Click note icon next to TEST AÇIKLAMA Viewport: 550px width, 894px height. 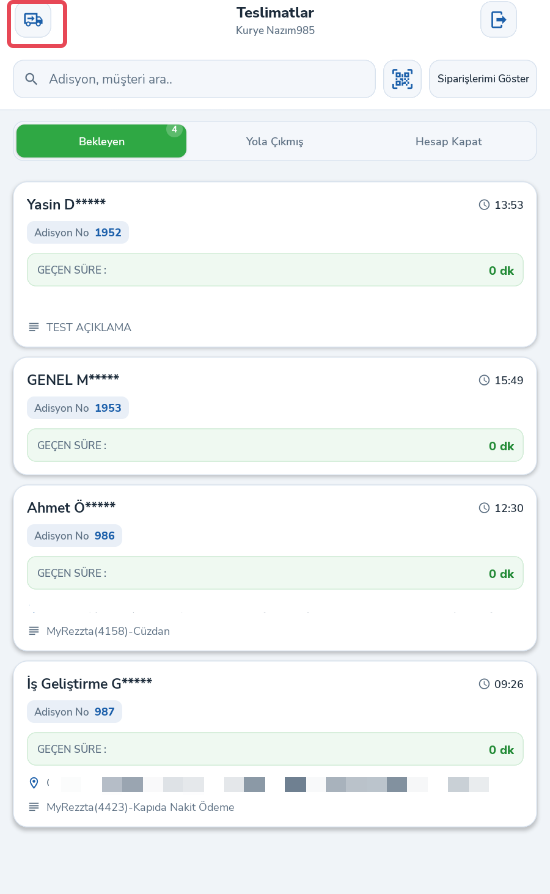pyautogui.click(x=34, y=327)
